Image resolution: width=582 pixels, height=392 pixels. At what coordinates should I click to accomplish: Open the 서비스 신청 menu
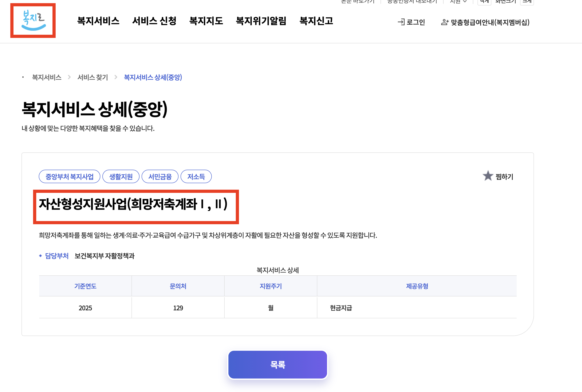click(x=154, y=21)
